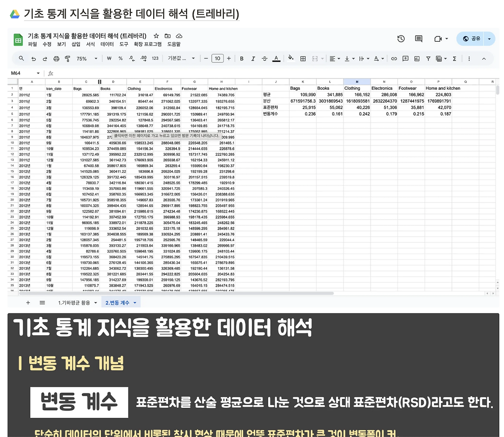Open the 데이터 menu
Viewport: 504px width, 437px height.
[x=107, y=44]
